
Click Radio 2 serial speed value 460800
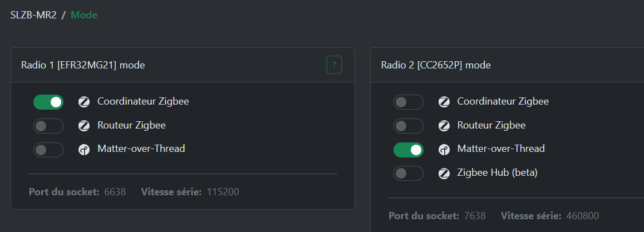coord(582,215)
